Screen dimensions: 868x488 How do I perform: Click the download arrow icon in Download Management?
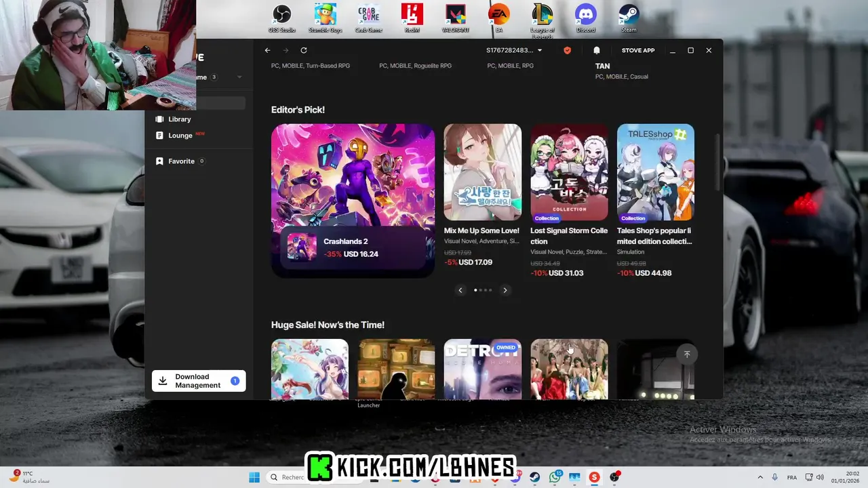click(163, 381)
